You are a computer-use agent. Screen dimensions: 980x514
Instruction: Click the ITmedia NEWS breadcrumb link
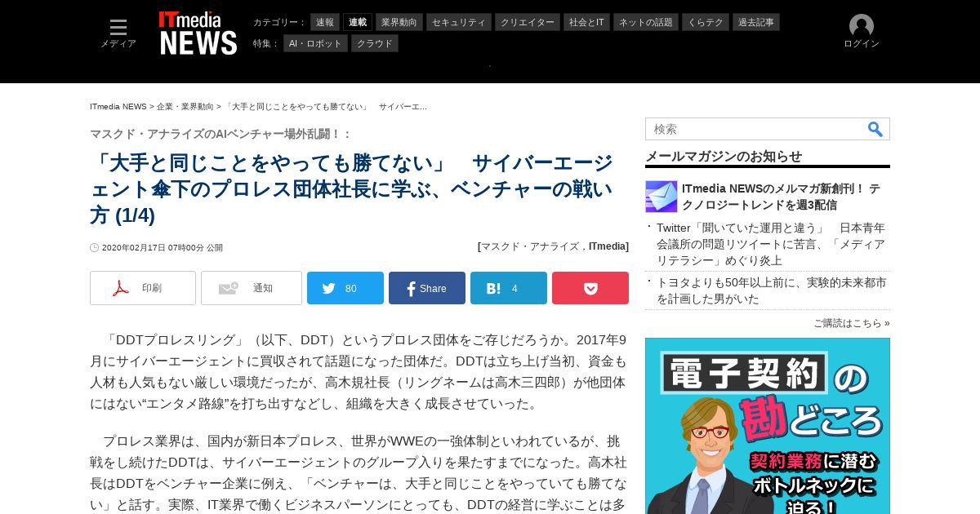point(118,107)
